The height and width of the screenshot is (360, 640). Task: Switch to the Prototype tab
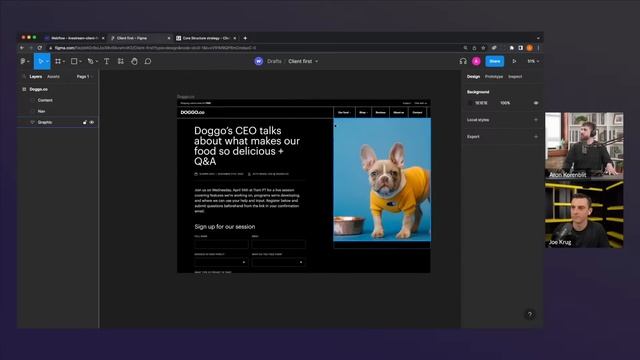coord(494,76)
